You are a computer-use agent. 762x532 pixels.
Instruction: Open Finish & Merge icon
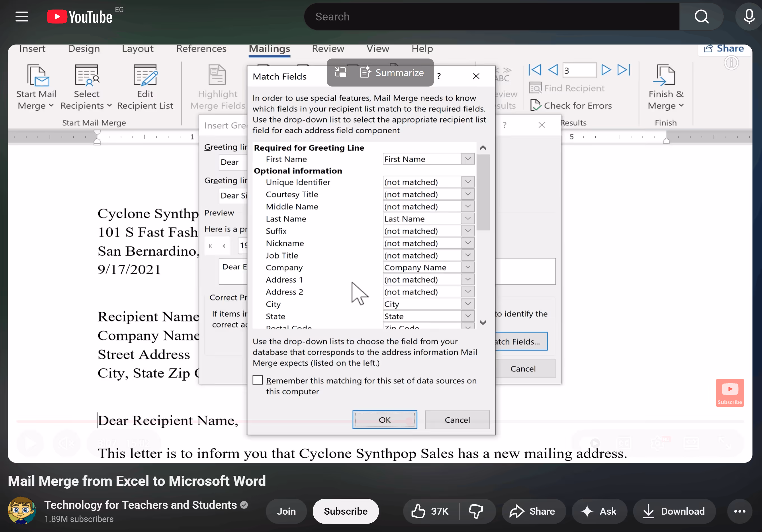tap(665, 75)
